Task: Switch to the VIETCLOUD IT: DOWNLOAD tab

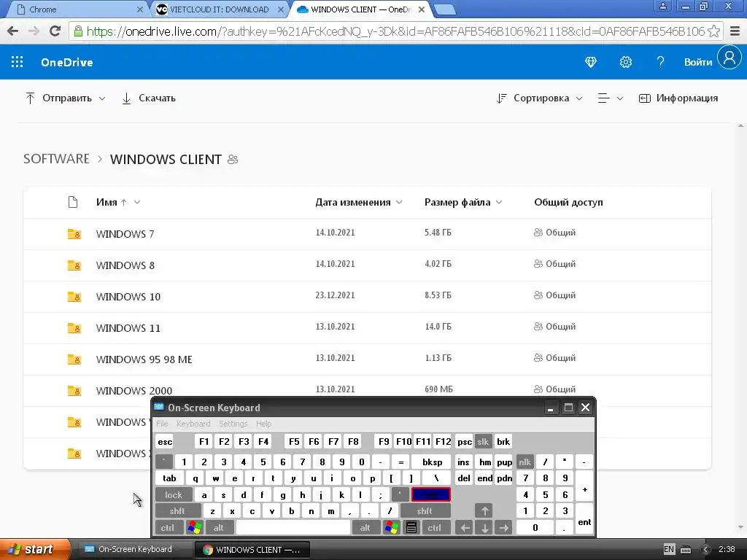Action: (x=219, y=9)
